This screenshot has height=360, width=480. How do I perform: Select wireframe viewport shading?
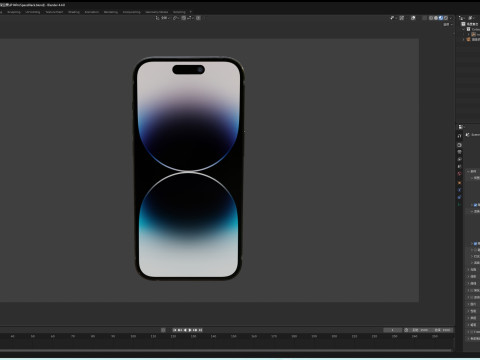[431, 18]
